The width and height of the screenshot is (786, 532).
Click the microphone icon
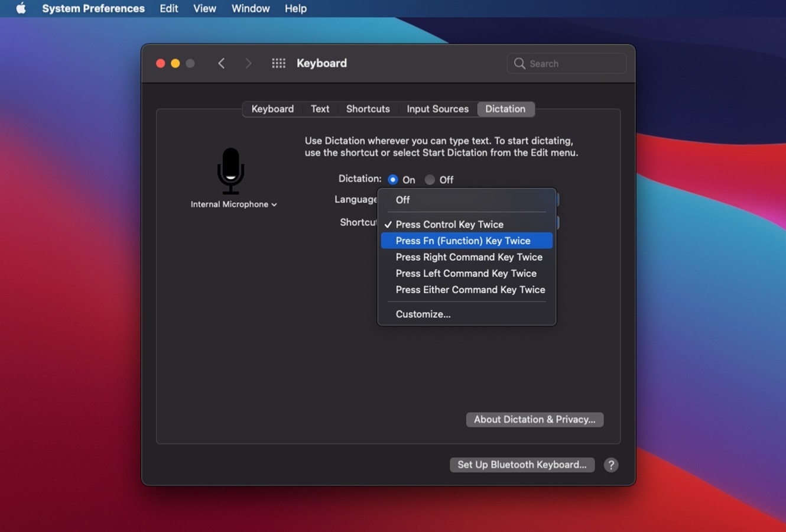(232, 170)
